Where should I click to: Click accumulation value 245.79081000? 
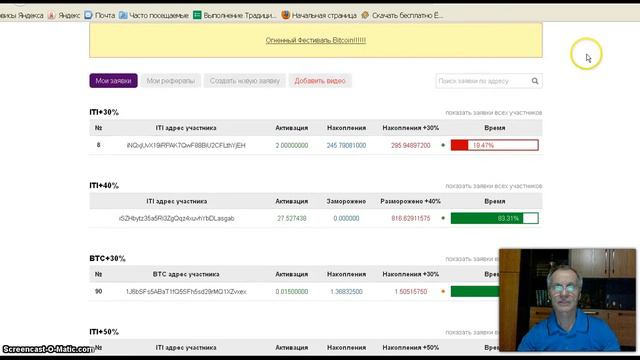click(x=346, y=145)
